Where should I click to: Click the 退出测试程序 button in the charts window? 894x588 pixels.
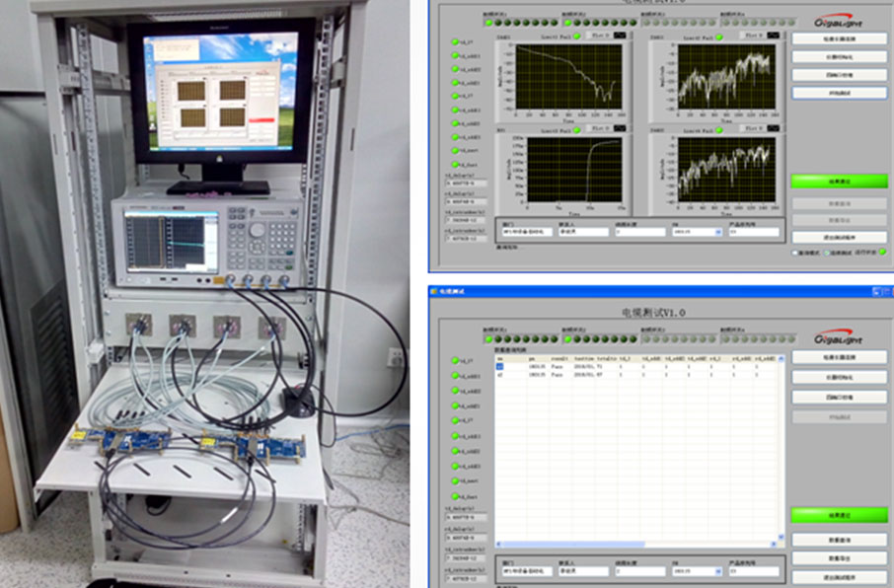pos(840,237)
